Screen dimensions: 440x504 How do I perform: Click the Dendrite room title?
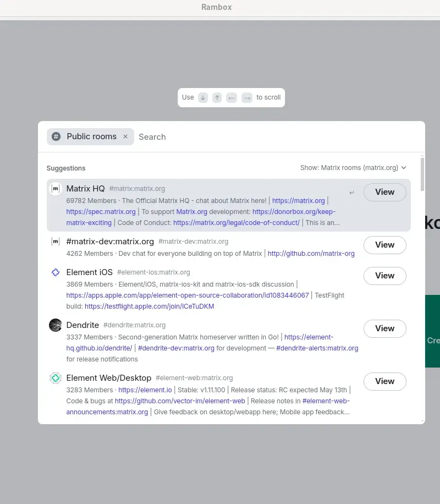point(82,325)
